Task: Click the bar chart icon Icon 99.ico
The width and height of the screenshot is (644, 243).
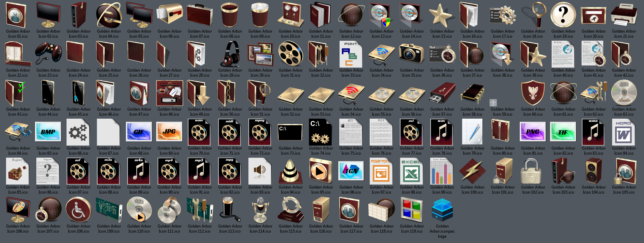Action: pos(442,171)
